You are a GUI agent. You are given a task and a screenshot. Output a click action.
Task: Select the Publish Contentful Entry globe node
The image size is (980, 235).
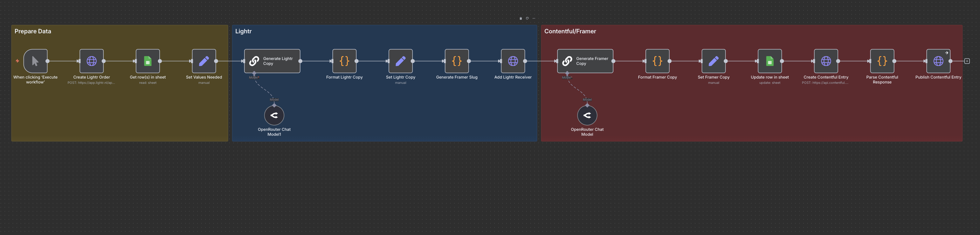click(x=938, y=61)
